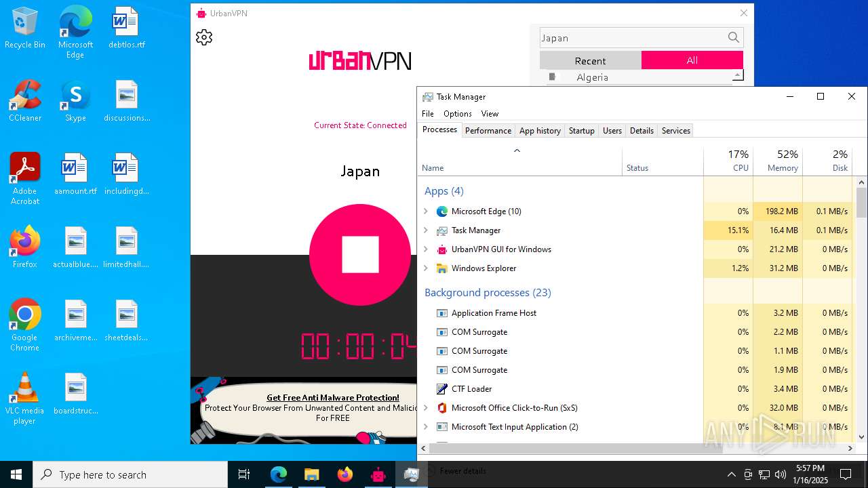Screen dimensions: 868x488
Task: Sort processes by the Status column
Action: 663,161
